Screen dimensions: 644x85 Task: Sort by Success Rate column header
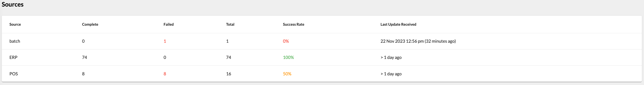coord(293,25)
